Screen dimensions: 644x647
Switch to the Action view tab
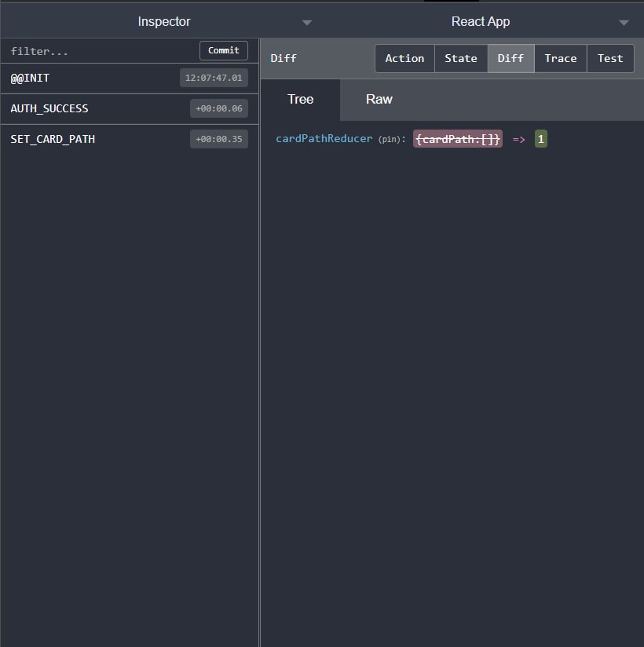[404, 58]
